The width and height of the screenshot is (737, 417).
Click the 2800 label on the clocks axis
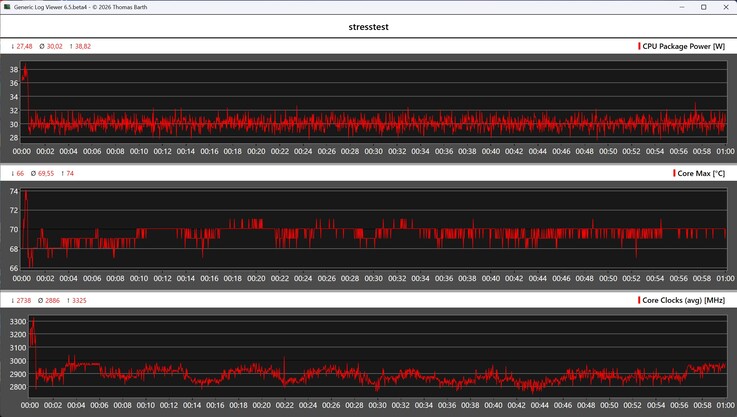pos(18,387)
